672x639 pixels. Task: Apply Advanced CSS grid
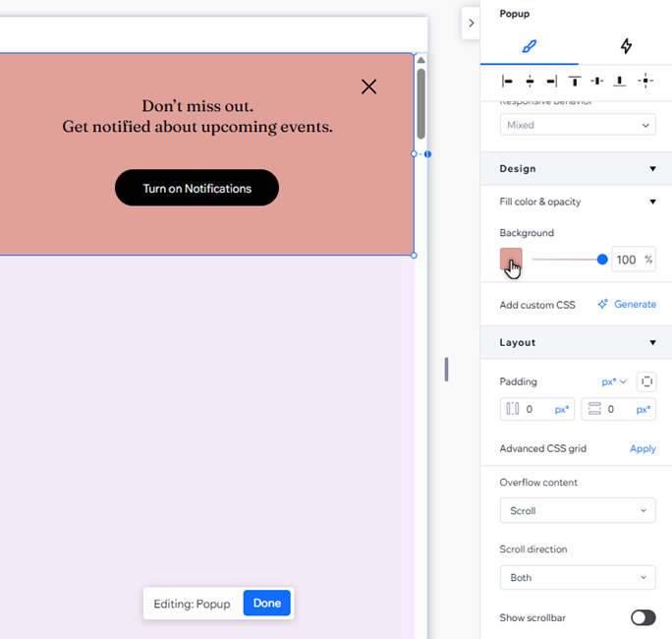click(x=643, y=448)
